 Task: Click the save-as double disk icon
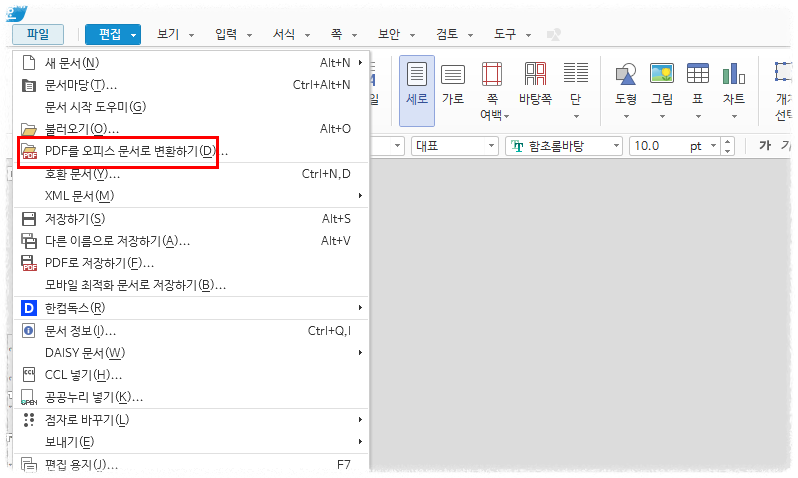coord(29,241)
